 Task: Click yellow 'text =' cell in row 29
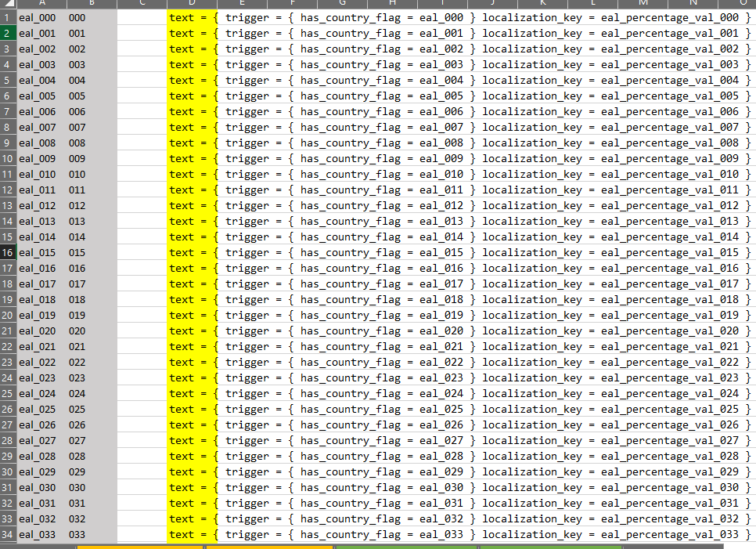[193, 457]
